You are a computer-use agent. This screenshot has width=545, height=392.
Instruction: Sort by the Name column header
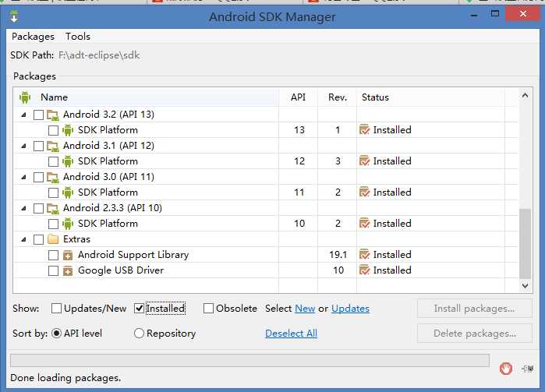[x=146, y=97]
